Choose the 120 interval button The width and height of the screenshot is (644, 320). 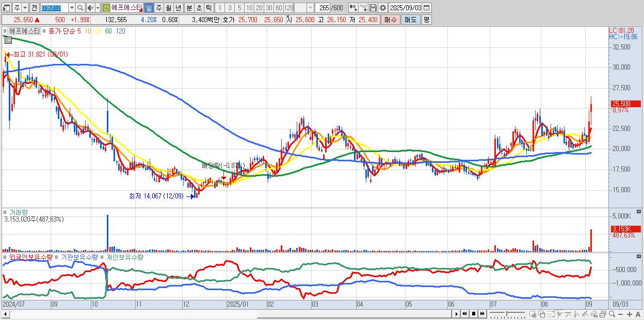[288, 8]
